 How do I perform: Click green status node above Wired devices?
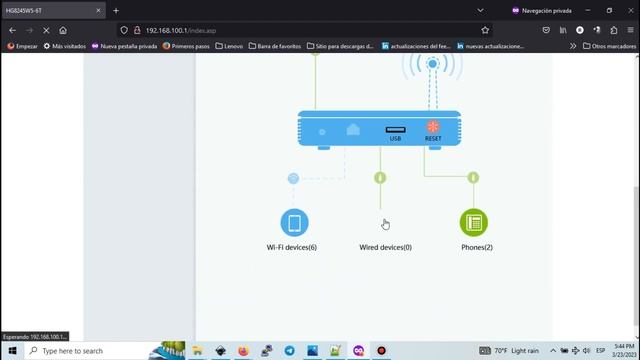380,178
